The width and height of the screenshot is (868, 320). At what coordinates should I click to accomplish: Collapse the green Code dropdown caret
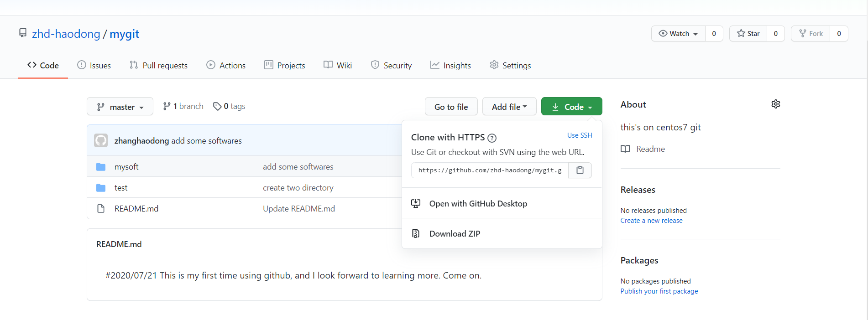[x=590, y=107]
